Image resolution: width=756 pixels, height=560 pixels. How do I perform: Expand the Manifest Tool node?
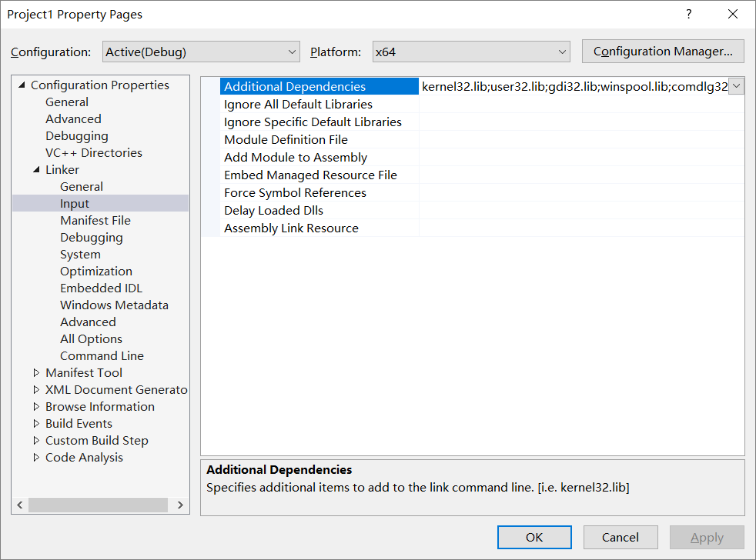click(x=36, y=372)
